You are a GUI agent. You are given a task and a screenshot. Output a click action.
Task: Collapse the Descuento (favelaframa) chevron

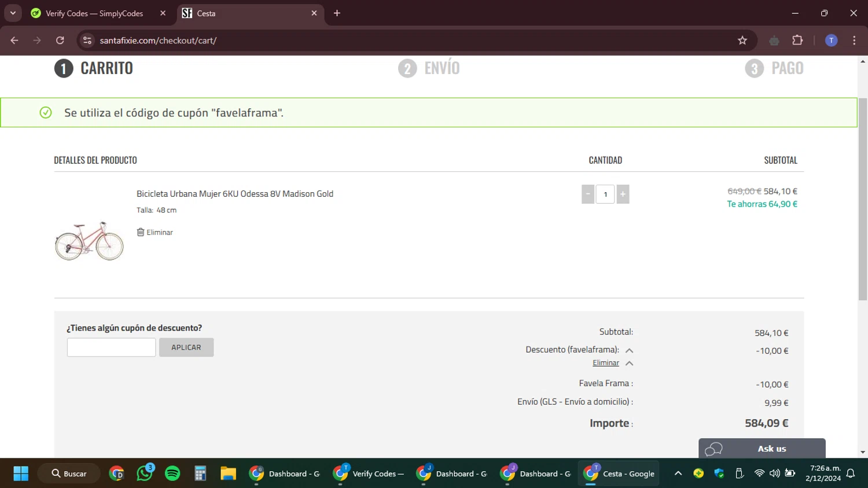(x=629, y=350)
